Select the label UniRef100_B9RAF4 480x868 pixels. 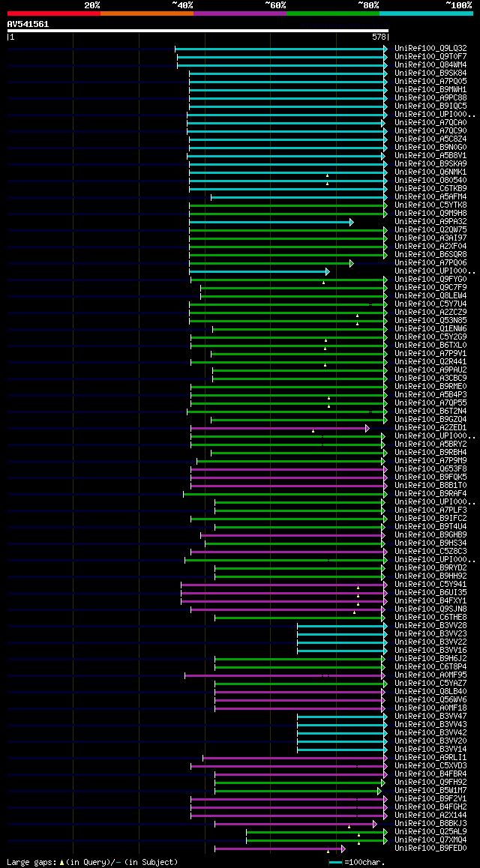(430, 494)
